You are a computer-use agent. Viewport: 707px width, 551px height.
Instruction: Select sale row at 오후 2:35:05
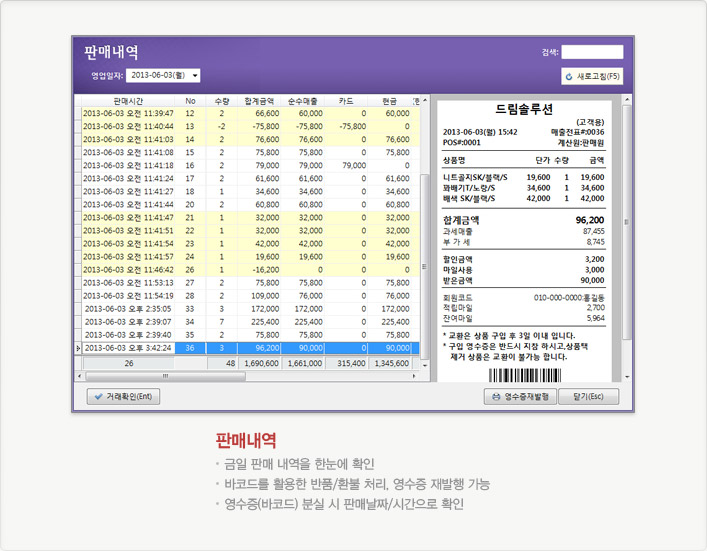[x=247, y=309]
